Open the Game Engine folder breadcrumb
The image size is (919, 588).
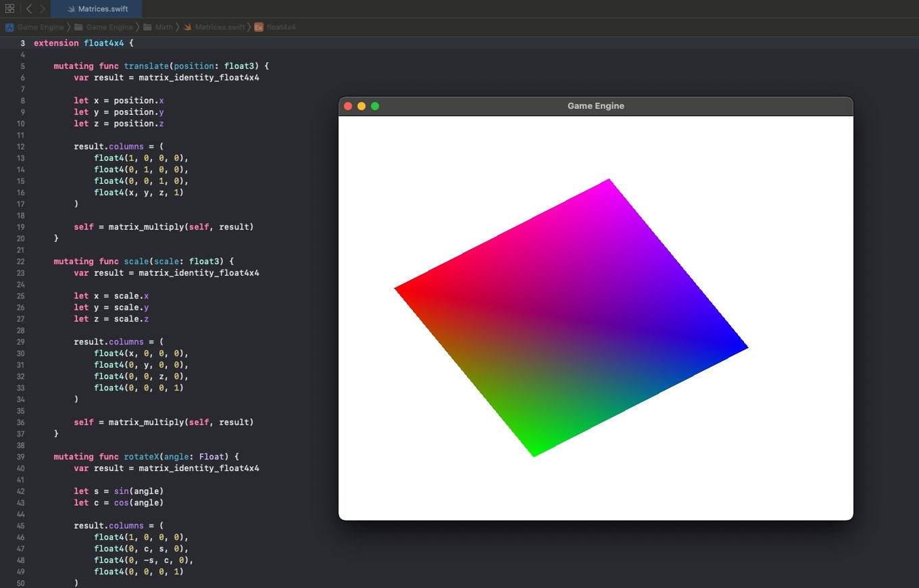[103, 27]
